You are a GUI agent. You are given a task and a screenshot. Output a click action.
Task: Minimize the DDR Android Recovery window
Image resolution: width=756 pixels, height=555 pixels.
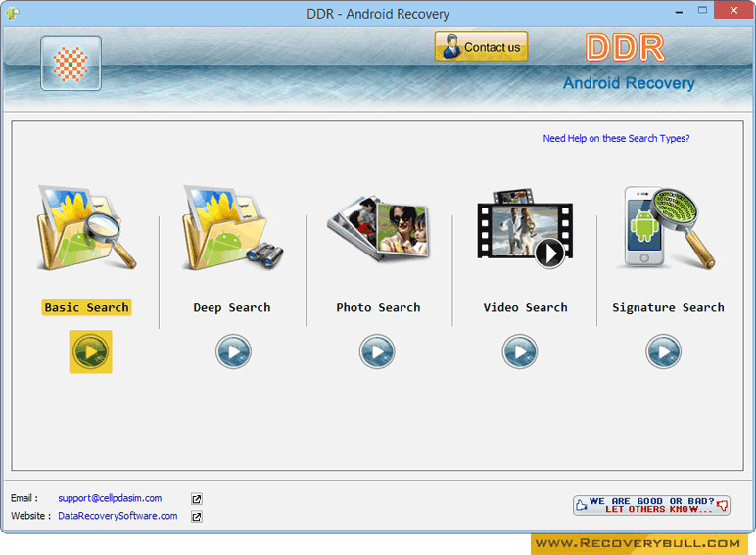point(679,12)
